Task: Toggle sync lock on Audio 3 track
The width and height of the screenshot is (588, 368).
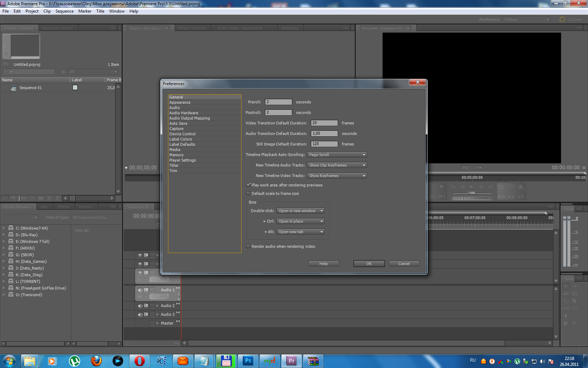Action: [146, 314]
